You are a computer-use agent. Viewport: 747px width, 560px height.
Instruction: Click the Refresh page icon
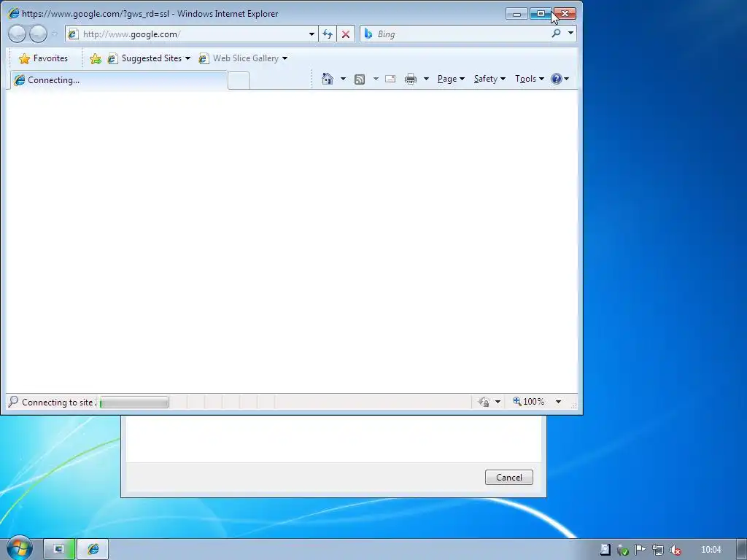(x=328, y=34)
